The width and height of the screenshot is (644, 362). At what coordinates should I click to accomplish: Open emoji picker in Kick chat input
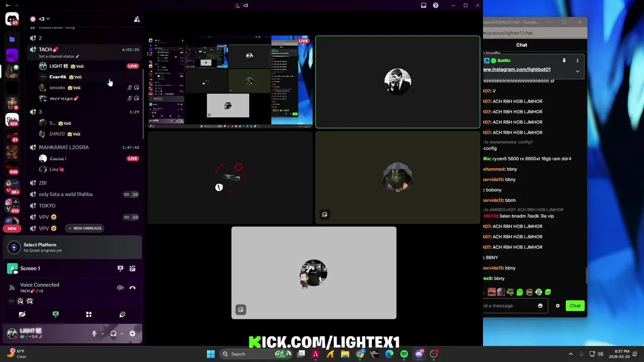tap(540, 306)
